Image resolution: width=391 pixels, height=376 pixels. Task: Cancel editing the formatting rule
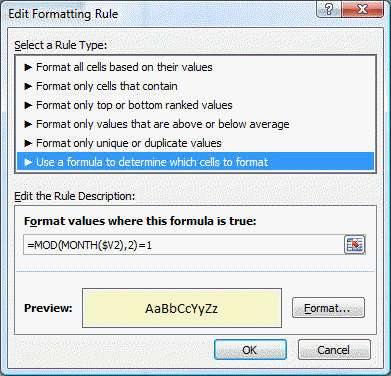[334, 350]
